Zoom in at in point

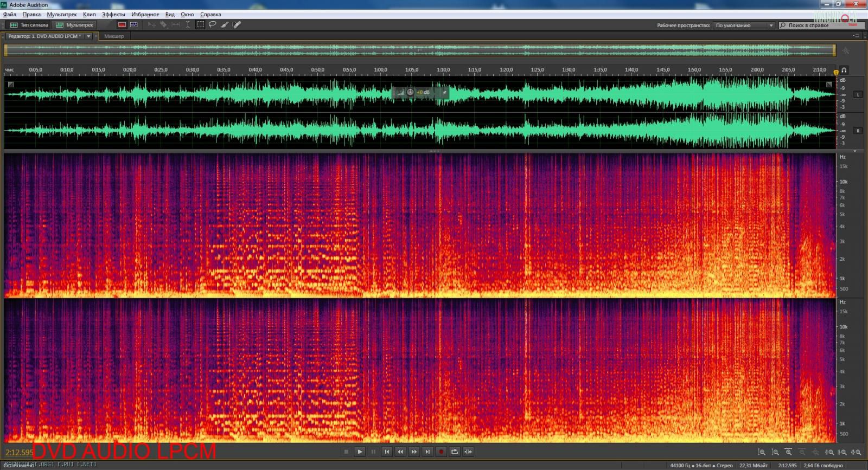pyautogui.click(x=829, y=452)
